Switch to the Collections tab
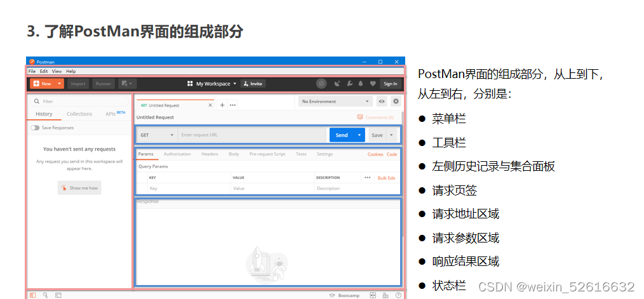Screen dimensions: 644x299 (79, 114)
